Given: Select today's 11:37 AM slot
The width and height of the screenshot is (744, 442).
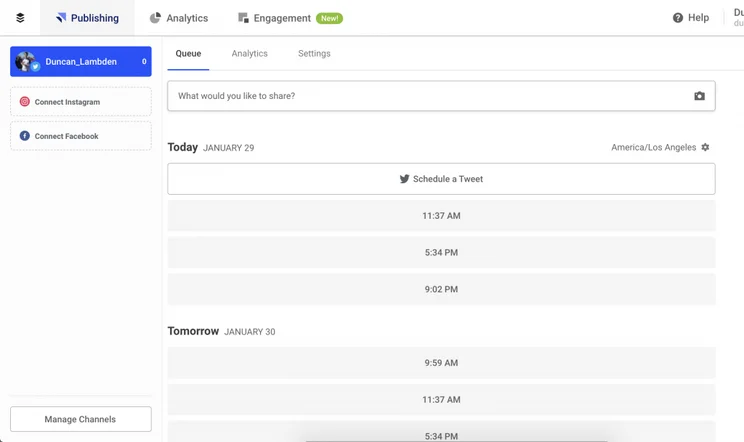Looking at the screenshot, I should (441, 216).
